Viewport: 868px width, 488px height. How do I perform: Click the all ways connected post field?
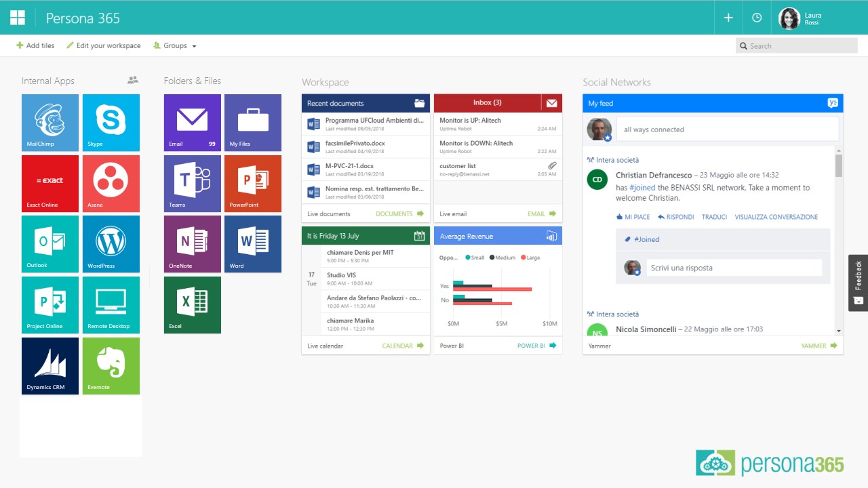[x=728, y=129]
